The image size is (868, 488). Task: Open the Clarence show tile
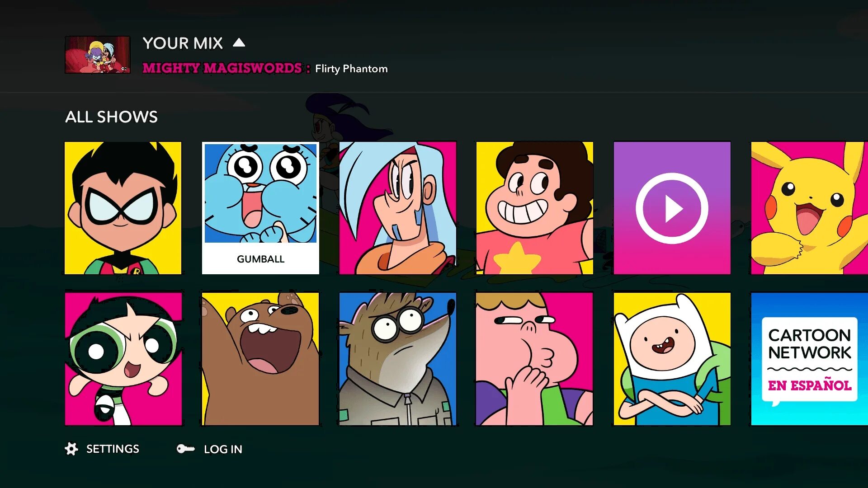535,359
